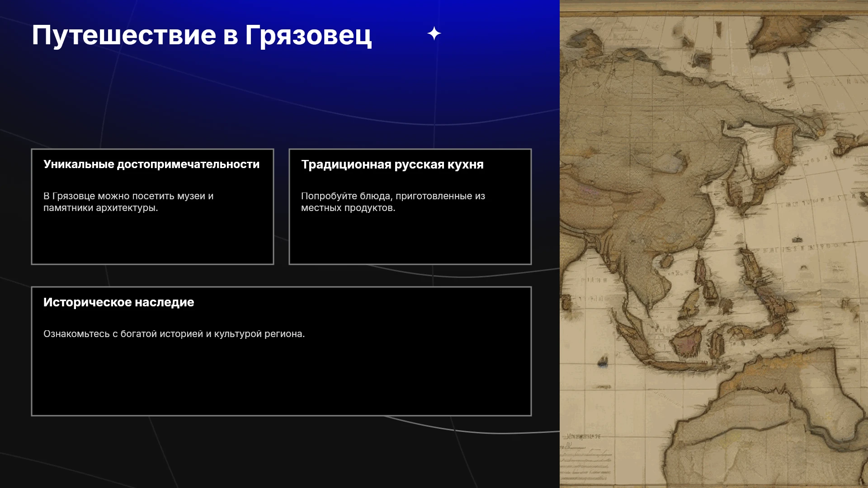Click the small ship illustration on the antique map
The height and width of the screenshot is (488, 868).
[603, 361]
